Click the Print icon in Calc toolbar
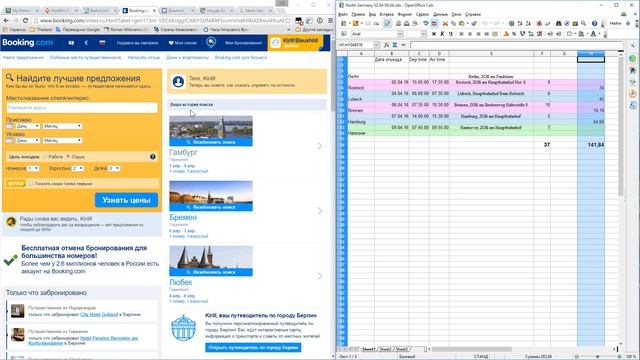 tap(407, 23)
